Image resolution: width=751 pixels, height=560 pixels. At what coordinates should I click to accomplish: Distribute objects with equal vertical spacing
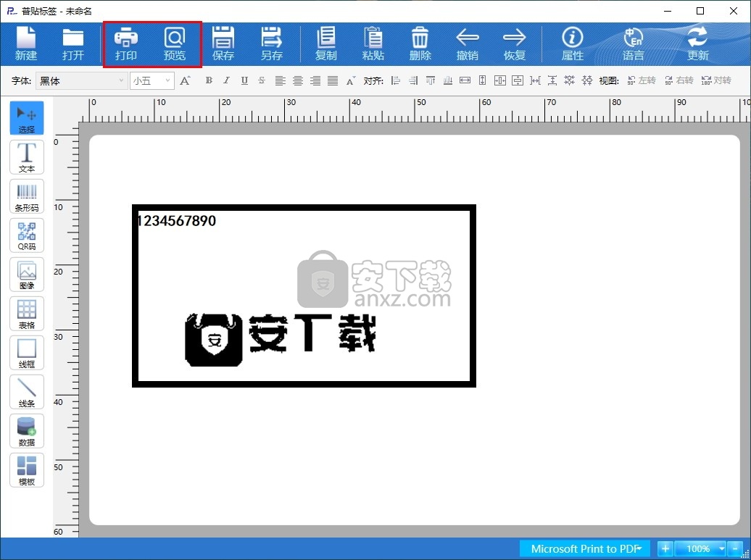click(552, 80)
